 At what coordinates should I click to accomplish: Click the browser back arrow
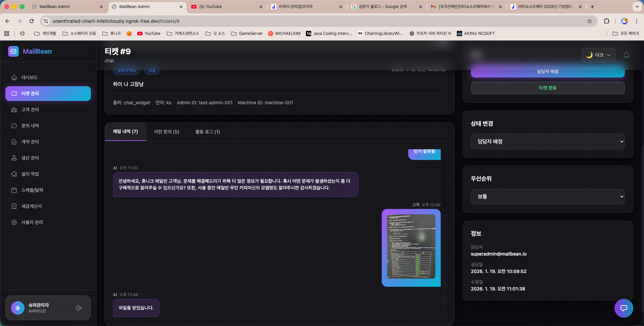point(7,21)
